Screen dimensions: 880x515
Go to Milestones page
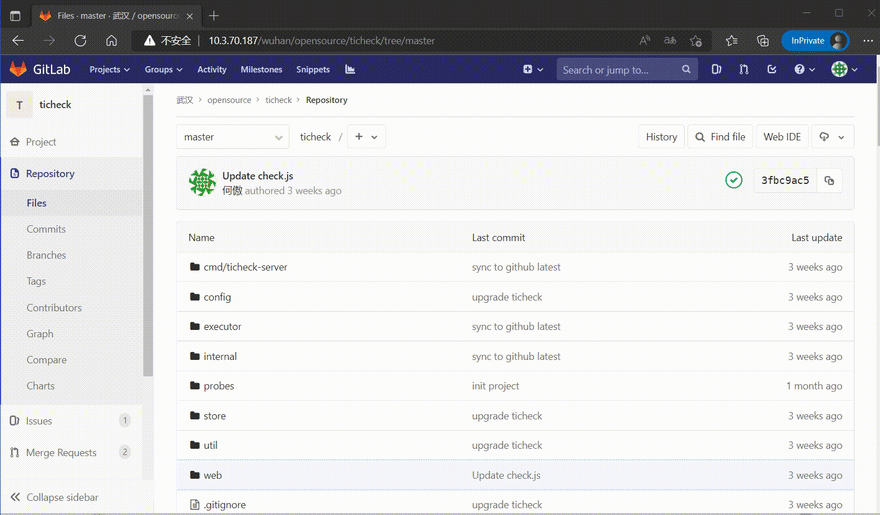coord(261,70)
